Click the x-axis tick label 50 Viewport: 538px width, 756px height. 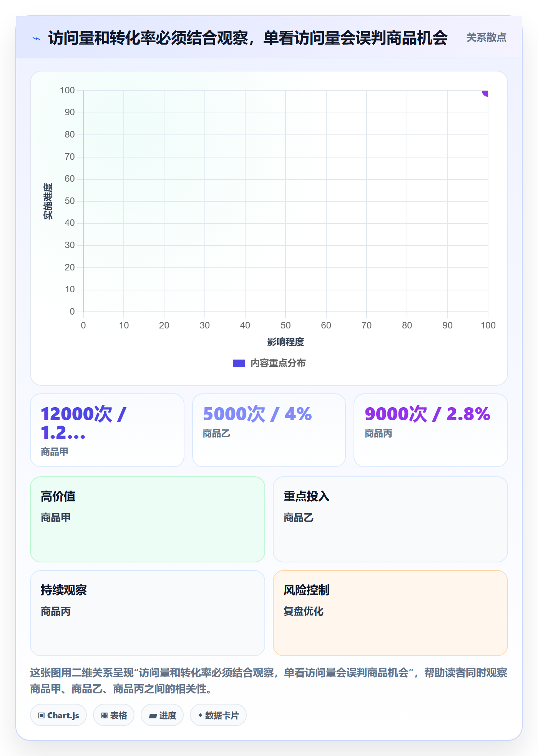point(286,325)
